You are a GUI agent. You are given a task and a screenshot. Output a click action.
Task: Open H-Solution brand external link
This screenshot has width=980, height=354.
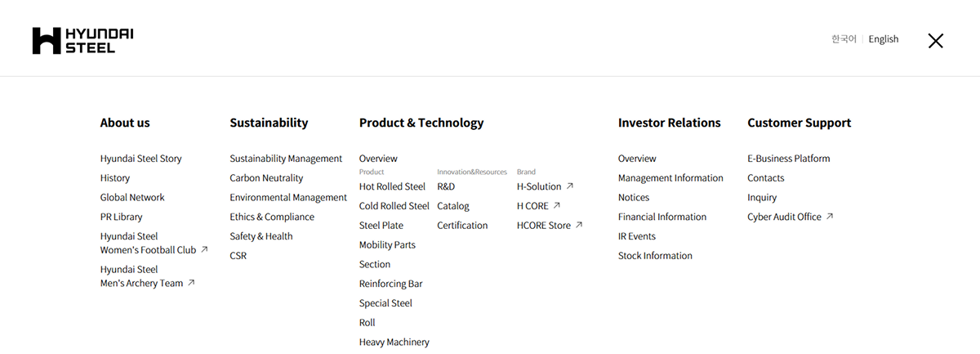coord(546,186)
